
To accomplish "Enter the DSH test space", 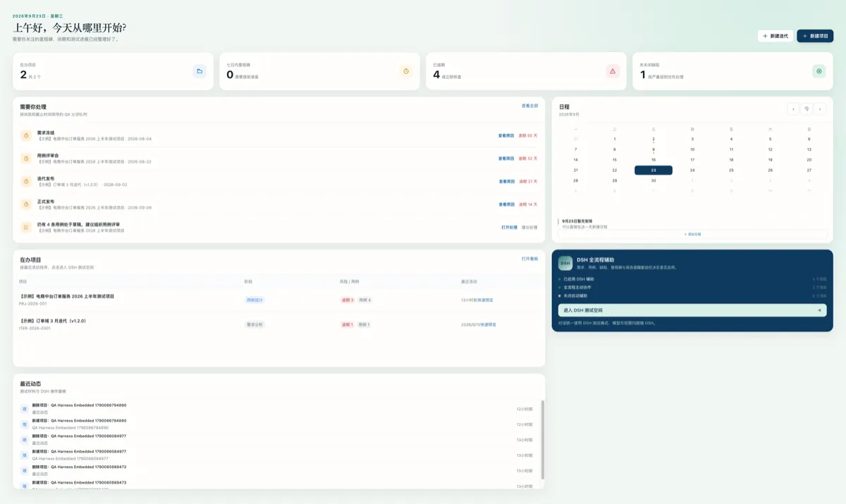I will coord(692,310).
